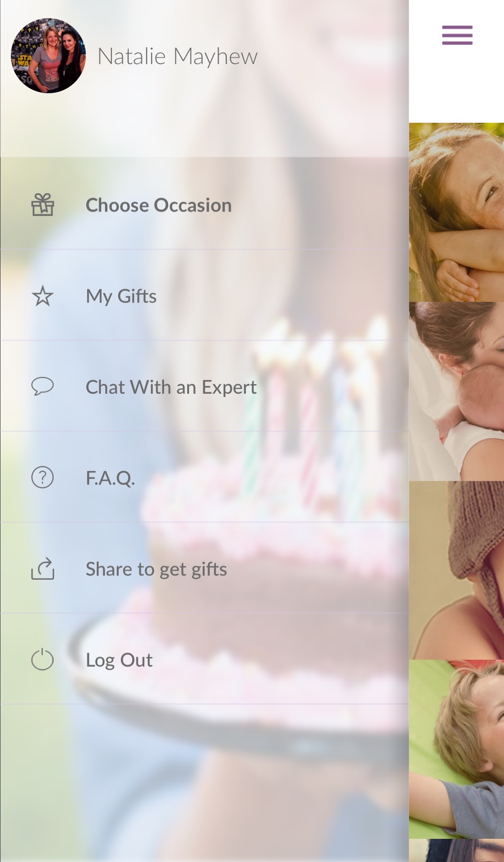504x862 pixels.
Task: Tap the round profile photo
Action: (48, 56)
